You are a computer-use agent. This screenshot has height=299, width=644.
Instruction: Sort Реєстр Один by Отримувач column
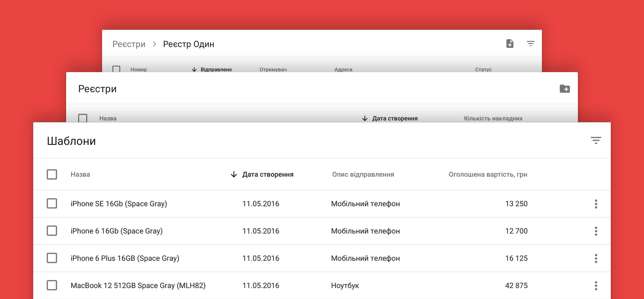coord(273,69)
